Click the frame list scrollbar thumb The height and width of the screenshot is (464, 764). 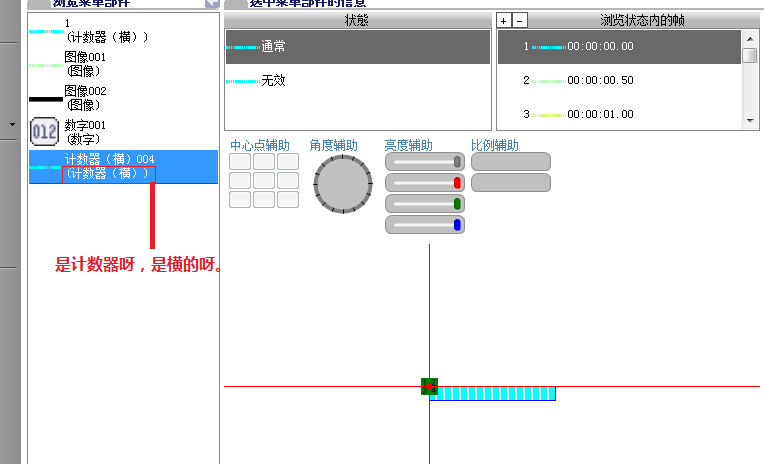click(x=750, y=55)
